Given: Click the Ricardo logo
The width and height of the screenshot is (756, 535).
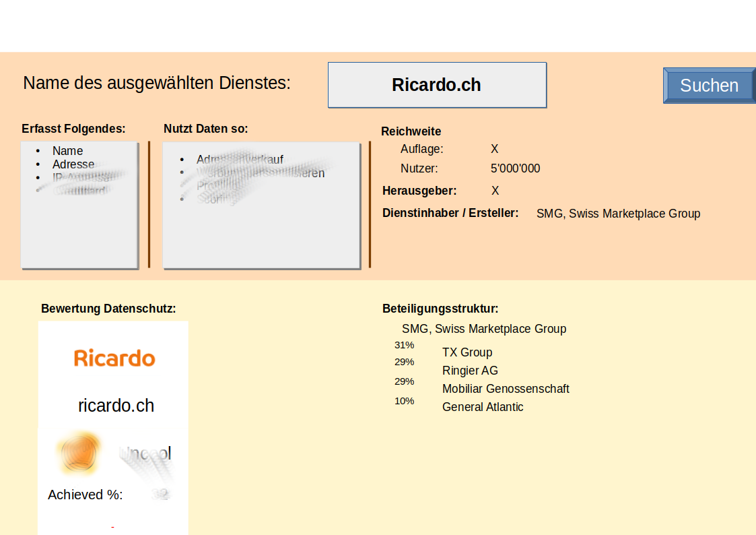Looking at the screenshot, I should coord(114,358).
